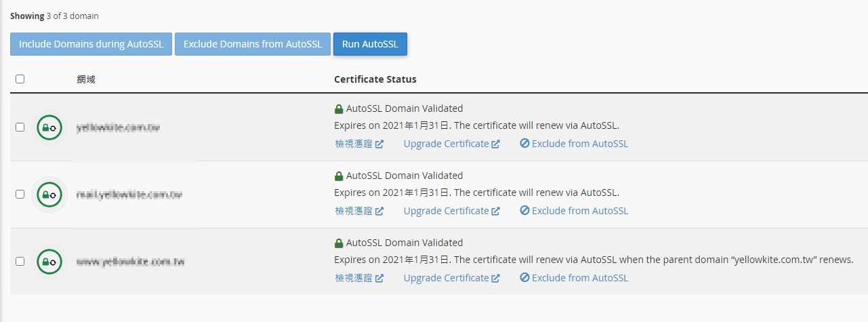
Task: Click the green lock status icon for yellowkite.com.tw
Action: 49,127
